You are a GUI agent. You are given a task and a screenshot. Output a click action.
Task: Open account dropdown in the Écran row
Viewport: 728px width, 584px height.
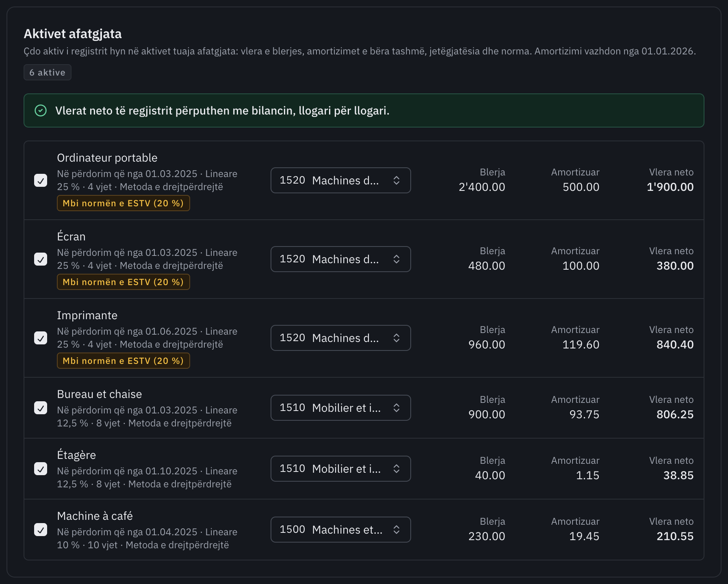(x=341, y=259)
